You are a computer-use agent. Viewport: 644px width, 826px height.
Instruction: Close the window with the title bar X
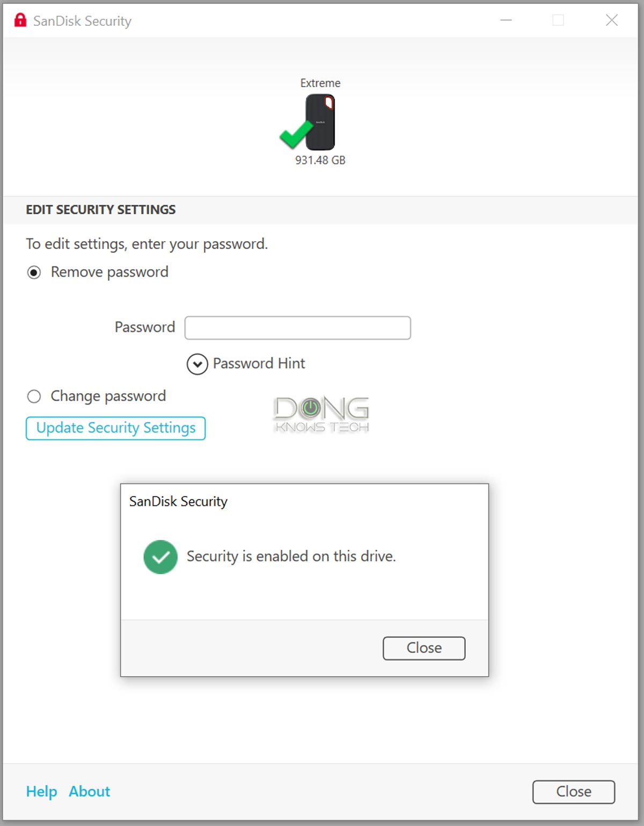pyautogui.click(x=611, y=20)
